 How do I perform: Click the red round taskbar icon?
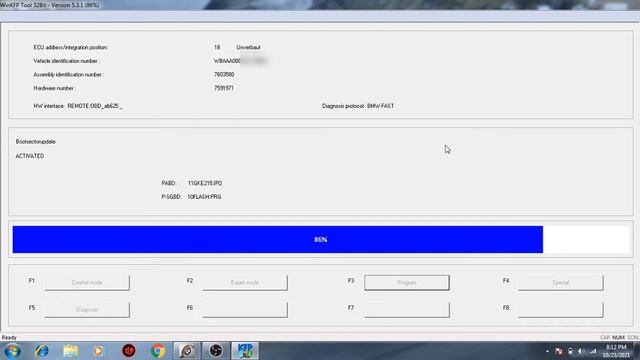pyautogui.click(x=129, y=351)
